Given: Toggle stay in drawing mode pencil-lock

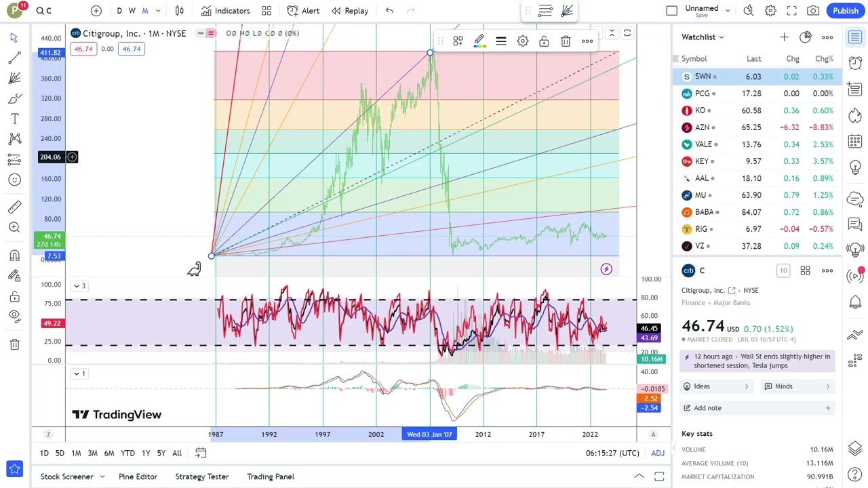Looking at the screenshot, I should [x=14, y=276].
